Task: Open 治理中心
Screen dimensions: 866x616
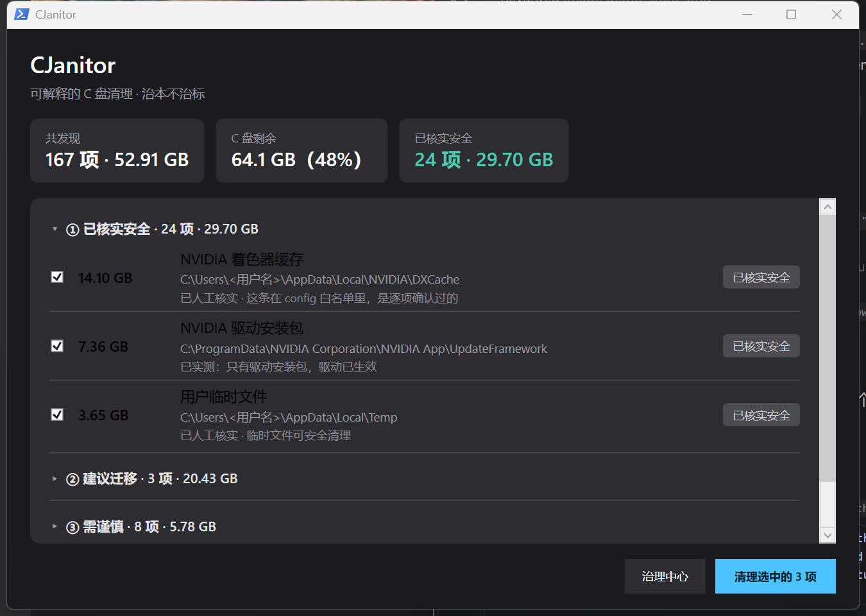Action: click(665, 576)
